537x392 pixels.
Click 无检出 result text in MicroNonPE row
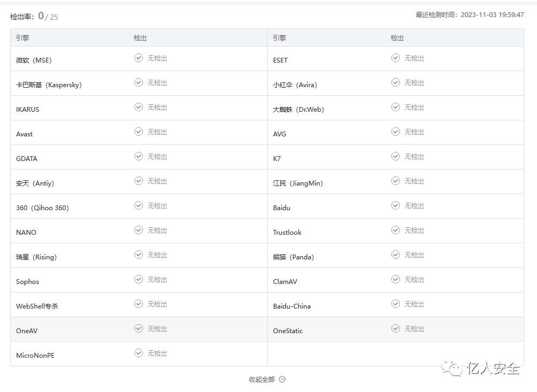157,353
